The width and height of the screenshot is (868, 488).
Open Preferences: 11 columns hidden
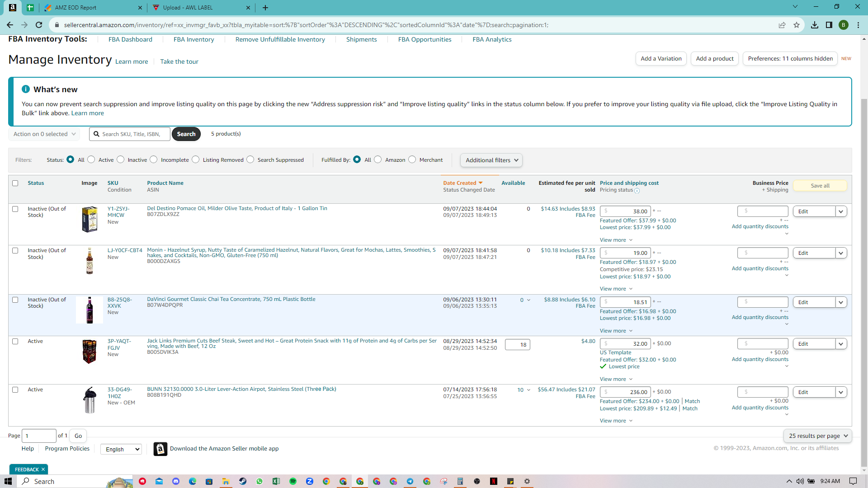[x=790, y=59]
